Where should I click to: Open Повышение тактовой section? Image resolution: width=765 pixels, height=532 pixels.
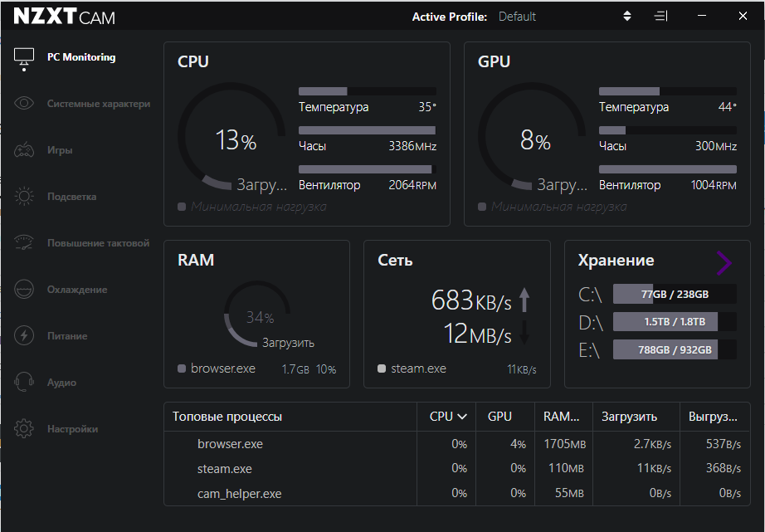[98, 243]
